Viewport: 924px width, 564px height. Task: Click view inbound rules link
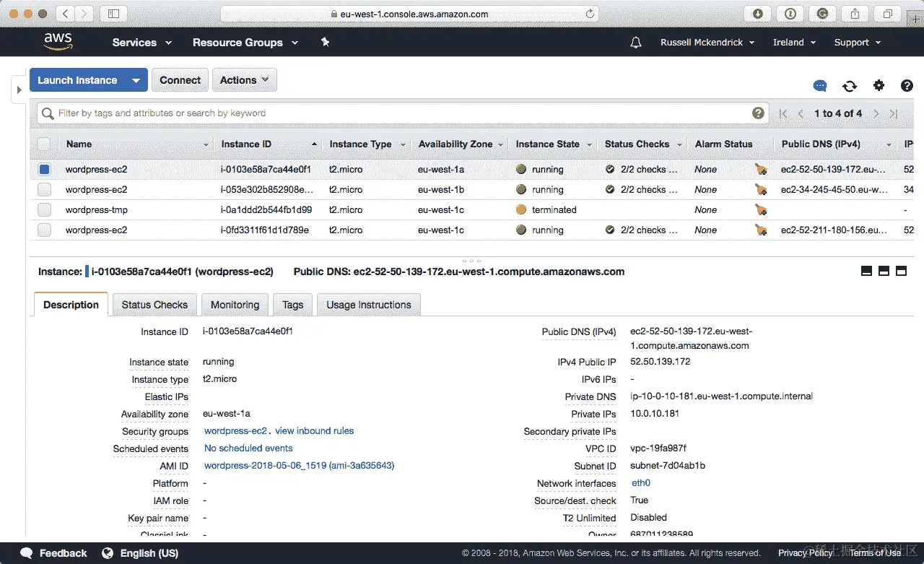point(315,431)
